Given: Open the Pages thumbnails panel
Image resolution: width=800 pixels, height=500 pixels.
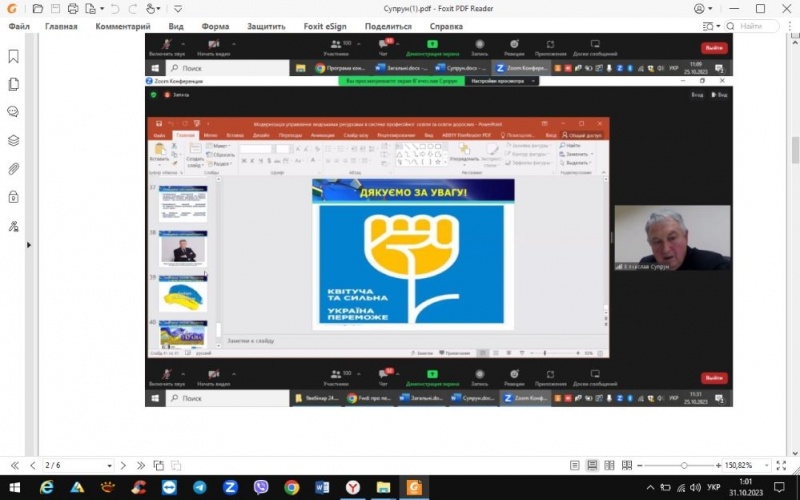Looking at the screenshot, I should tap(14, 84).
